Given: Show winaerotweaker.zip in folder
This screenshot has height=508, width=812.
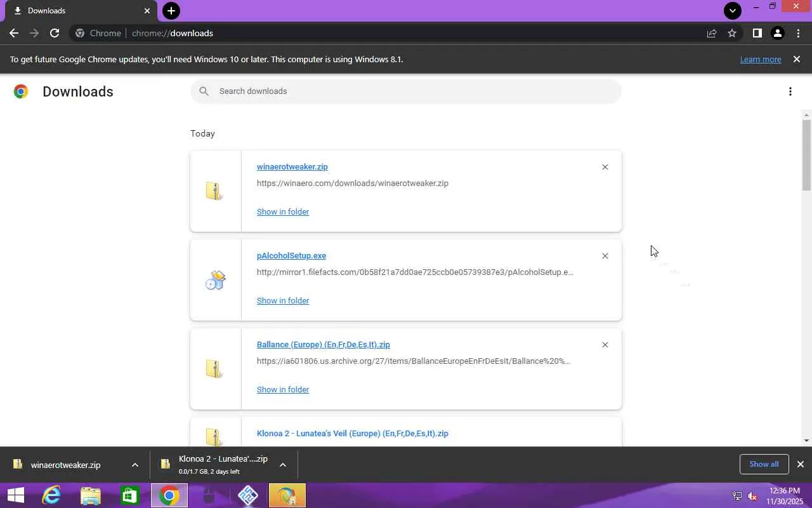Looking at the screenshot, I should pos(282,212).
